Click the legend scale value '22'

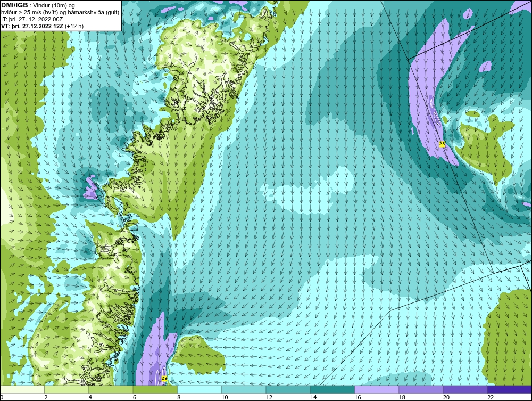click(491, 398)
